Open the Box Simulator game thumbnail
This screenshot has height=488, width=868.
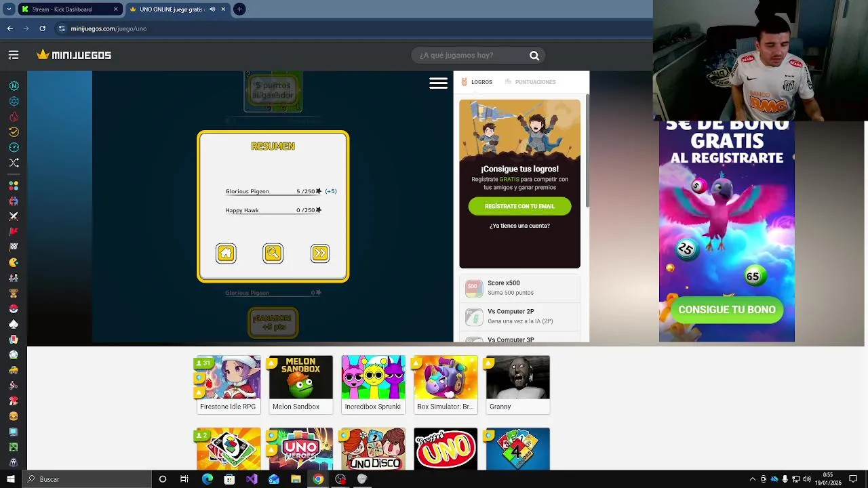click(x=446, y=384)
